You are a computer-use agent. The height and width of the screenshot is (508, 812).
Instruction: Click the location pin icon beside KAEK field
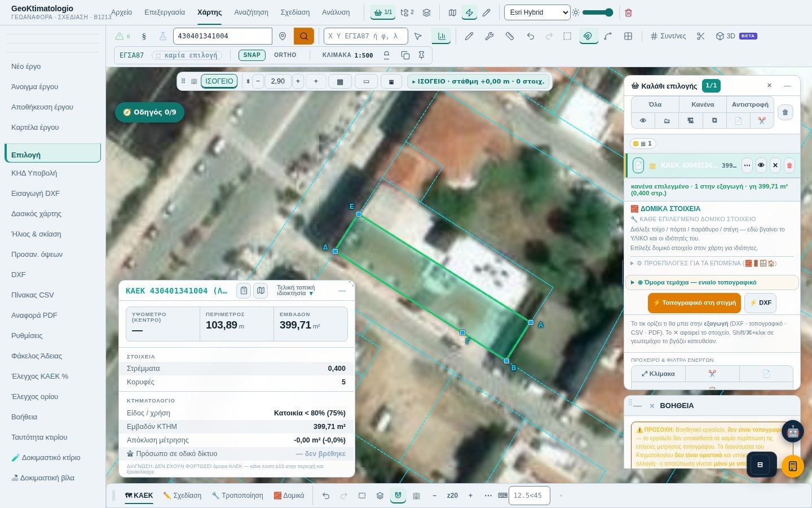coord(283,36)
